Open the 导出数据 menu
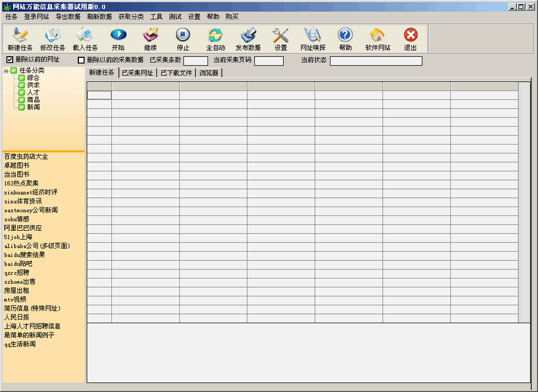Viewport: 538px width, 392px height. tap(68, 17)
